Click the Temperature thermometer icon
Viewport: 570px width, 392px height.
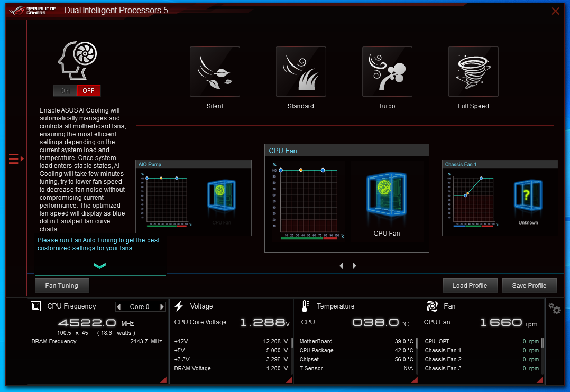(305, 306)
